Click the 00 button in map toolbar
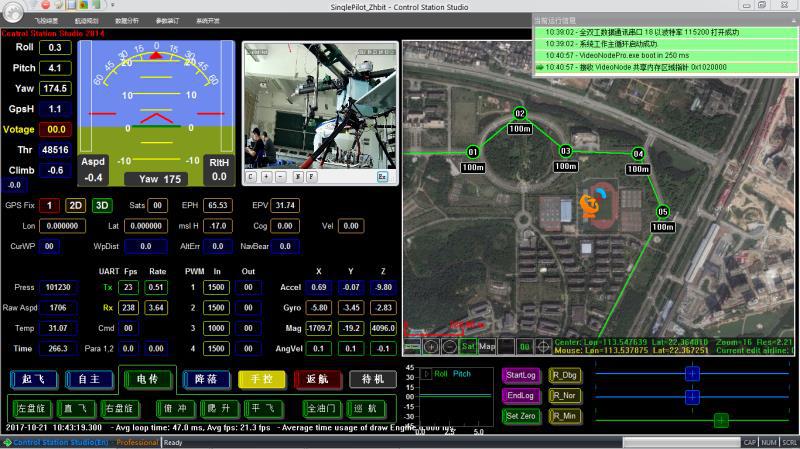Viewport: 800px width, 449px height. (x=524, y=346)
